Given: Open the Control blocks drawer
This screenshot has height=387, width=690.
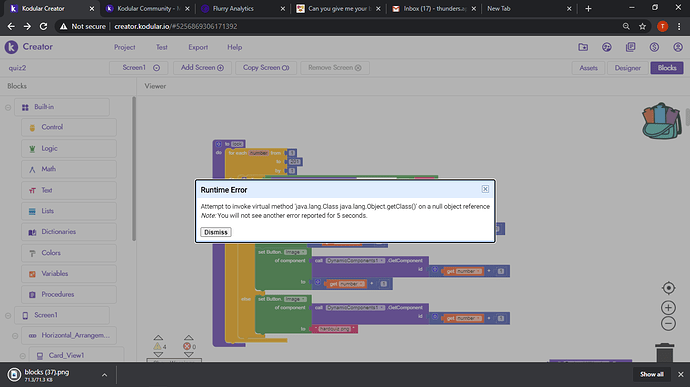Looking at the screenshot, I should pos(69,127).
